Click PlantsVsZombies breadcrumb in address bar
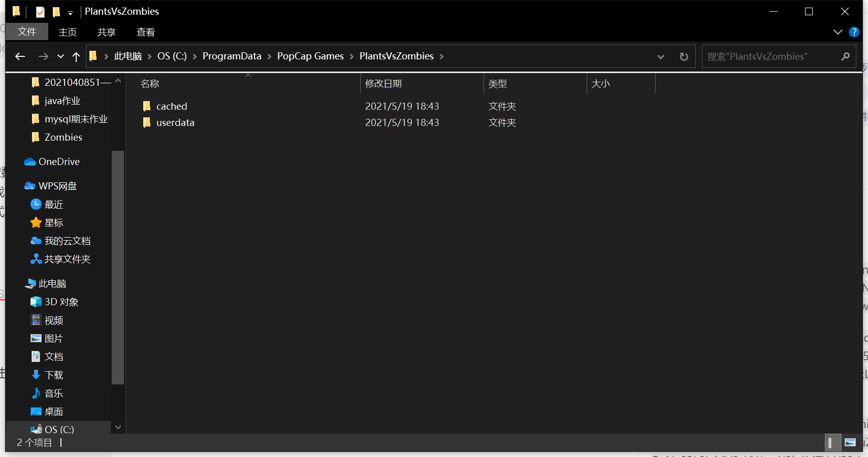Screen dimensions: 868x457 [397, 56]
